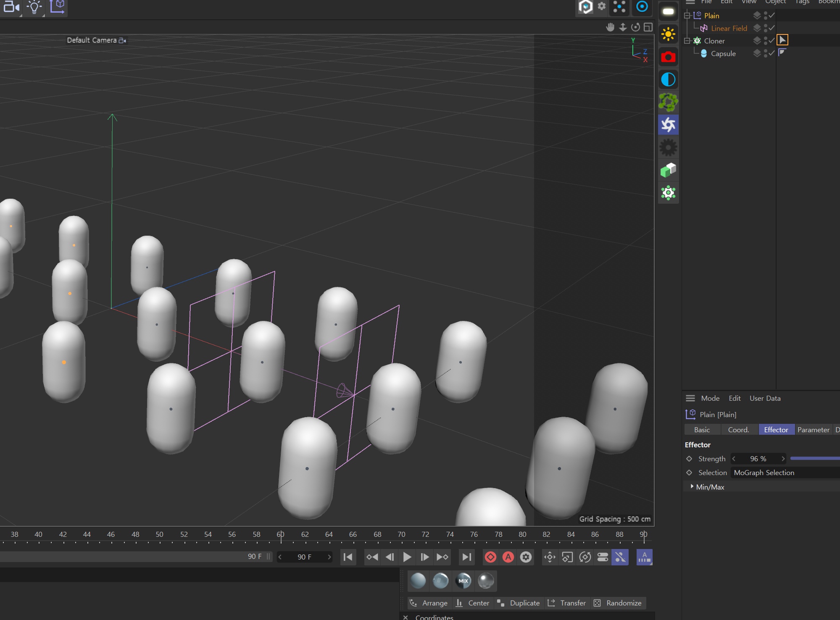
Task: Open the User Data menu
Action: click(765, 398)
